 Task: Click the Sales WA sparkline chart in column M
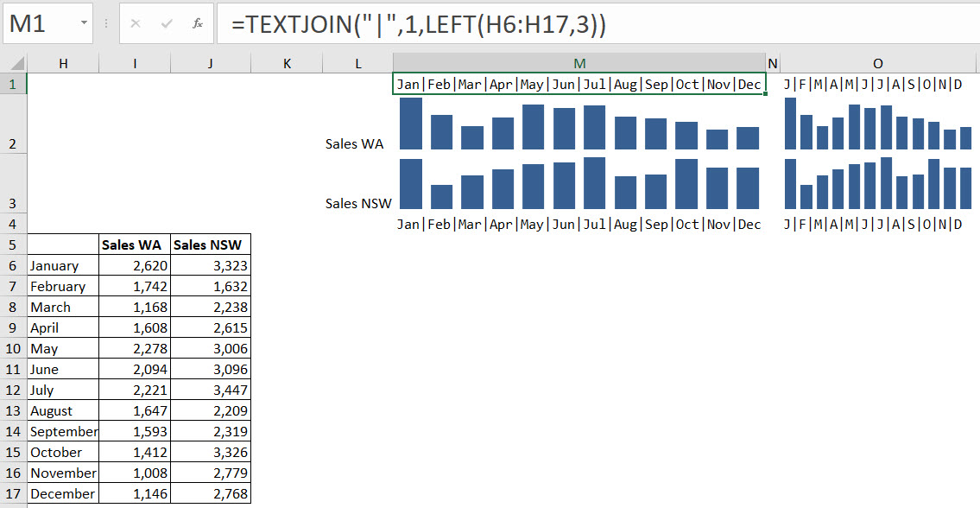579,124
